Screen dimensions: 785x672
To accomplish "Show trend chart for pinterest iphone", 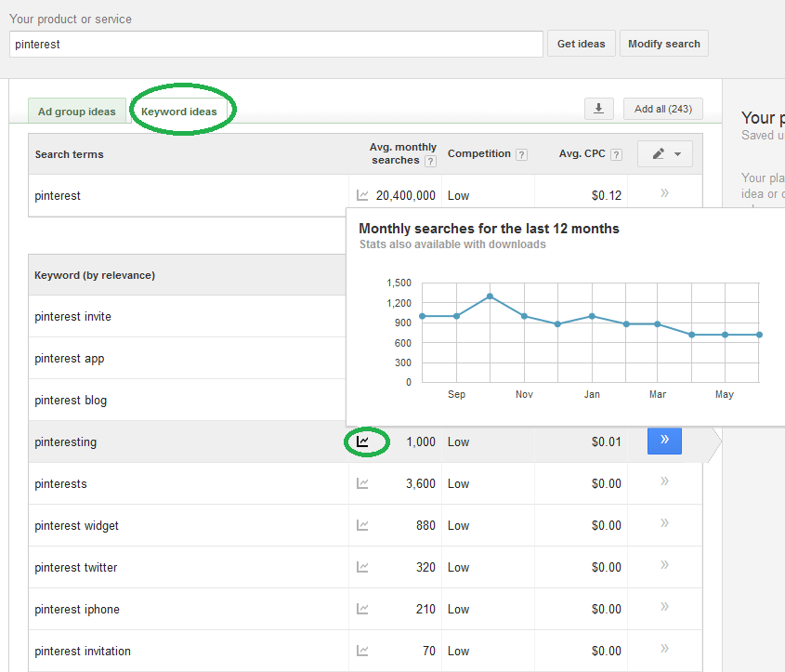I will pyautogui.click(x=362, y=609).
